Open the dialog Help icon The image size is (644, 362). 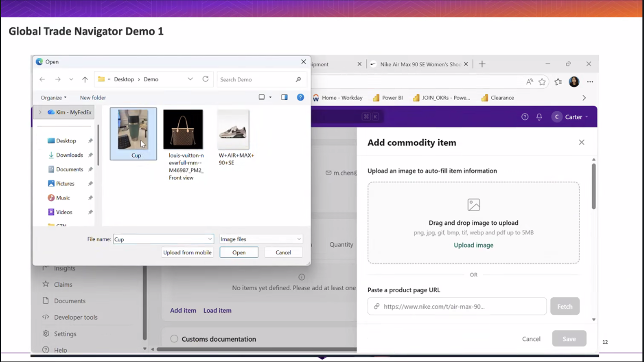tap(300, 97)
